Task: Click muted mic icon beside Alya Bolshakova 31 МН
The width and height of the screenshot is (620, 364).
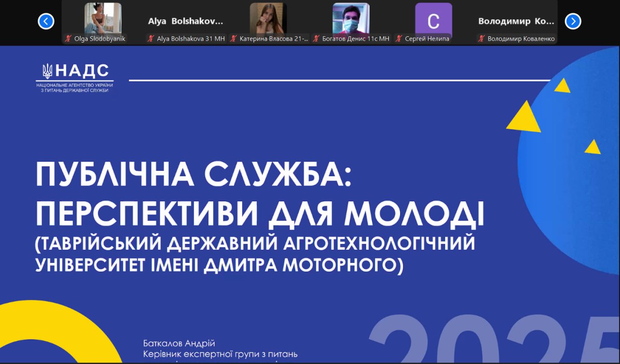Action: [151, 39]
